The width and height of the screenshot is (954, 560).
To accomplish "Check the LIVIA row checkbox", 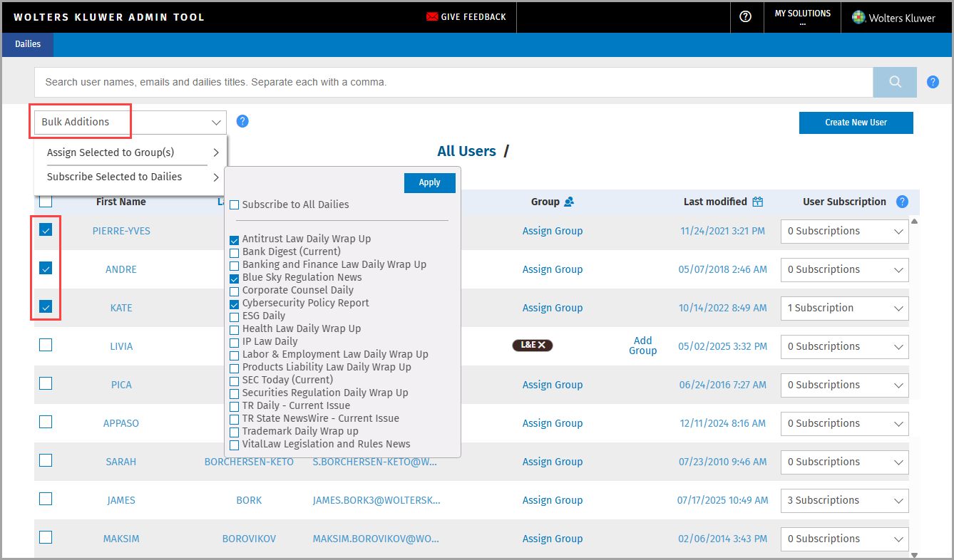I will 46,345.
